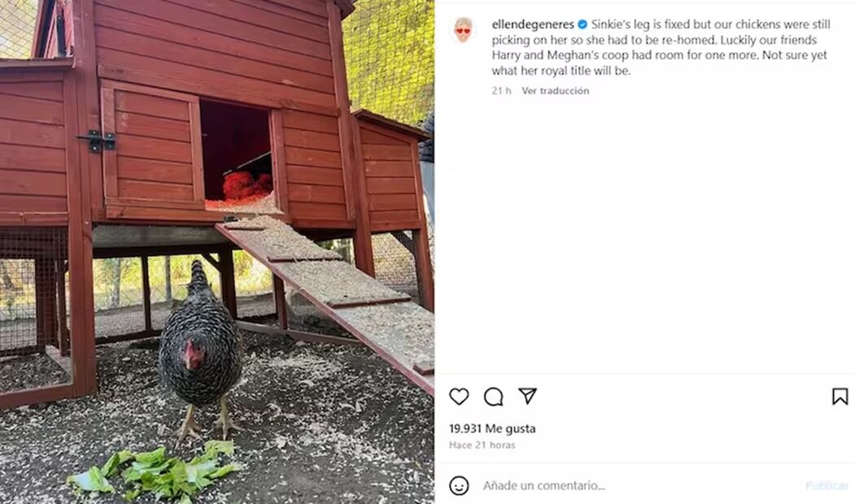Click 'Ver traducción' to translate the caption
This screenshot has height=504, width=855.
tap(555, 91)
